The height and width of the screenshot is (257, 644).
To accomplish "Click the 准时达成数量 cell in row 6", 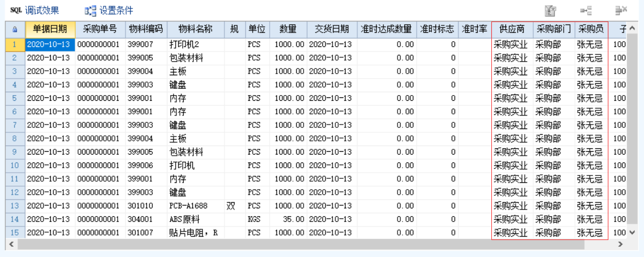I will (387, 112).
